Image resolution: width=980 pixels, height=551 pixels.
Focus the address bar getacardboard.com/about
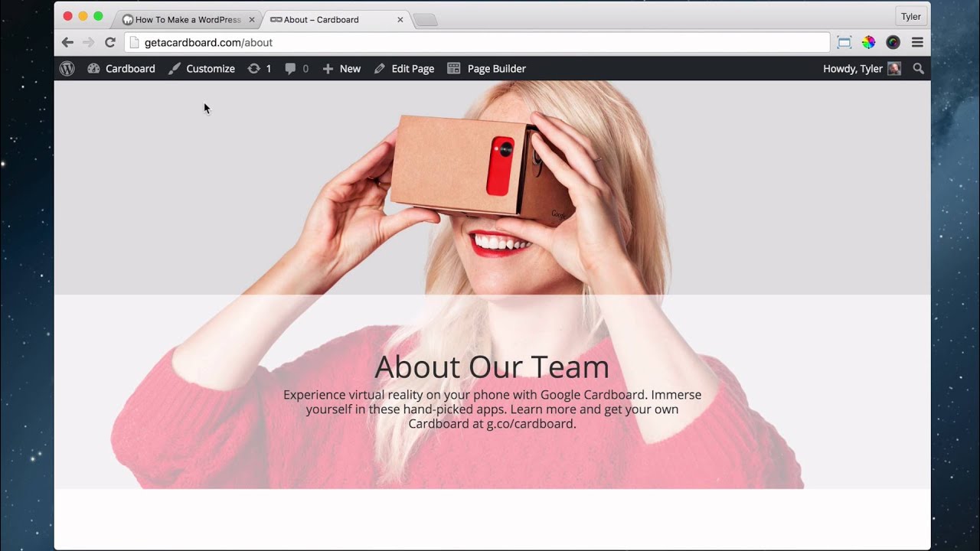477,43
